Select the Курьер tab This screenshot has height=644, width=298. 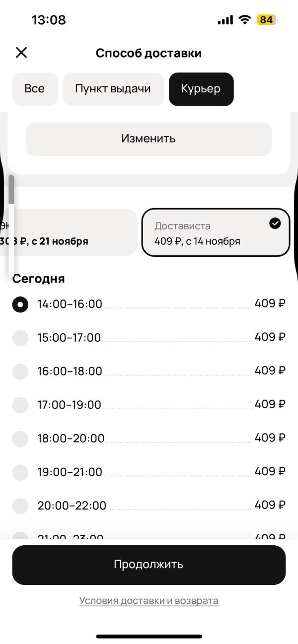click(201, 89)
